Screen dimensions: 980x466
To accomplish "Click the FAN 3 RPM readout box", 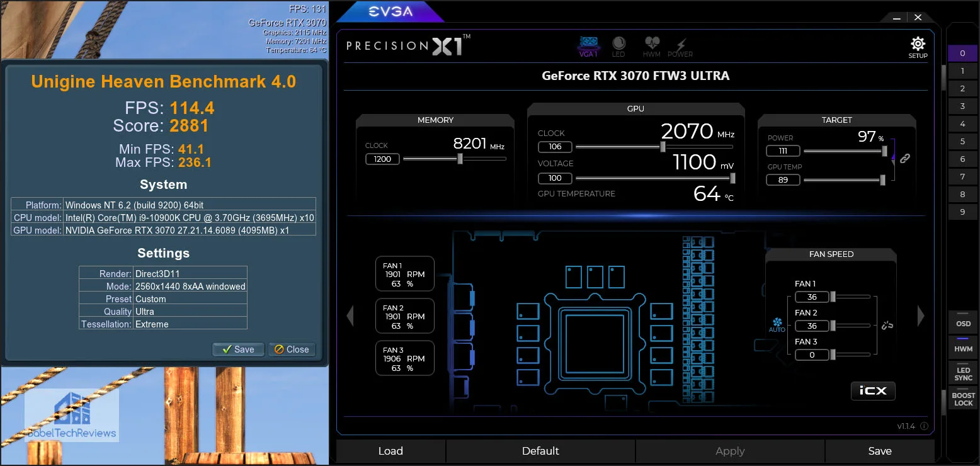I will click(x=404, y=358).
